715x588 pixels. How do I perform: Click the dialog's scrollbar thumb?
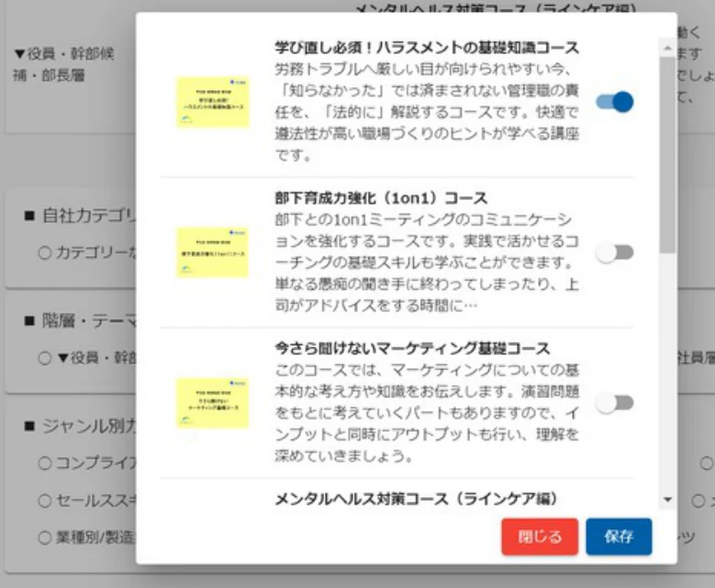tap(668, 153)
